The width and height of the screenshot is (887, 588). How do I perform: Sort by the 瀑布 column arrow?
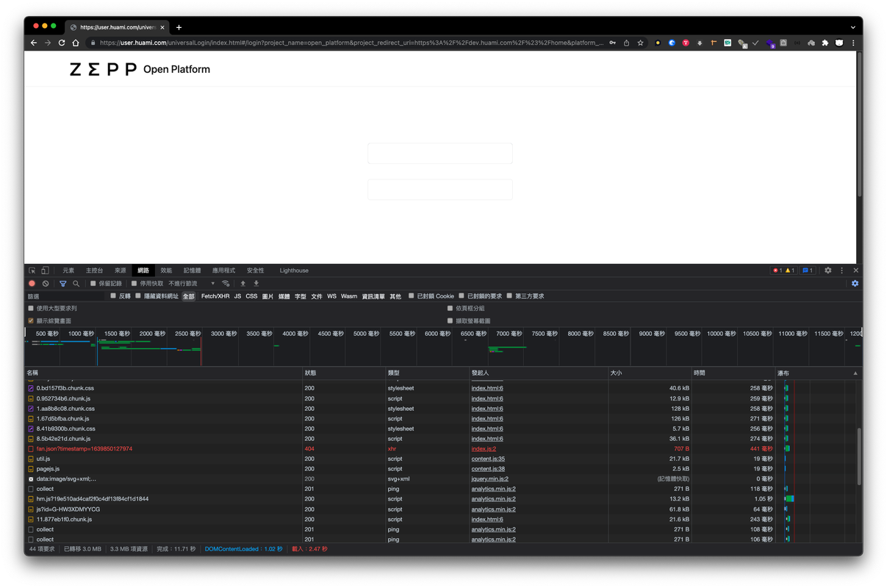tap(855, 373)
